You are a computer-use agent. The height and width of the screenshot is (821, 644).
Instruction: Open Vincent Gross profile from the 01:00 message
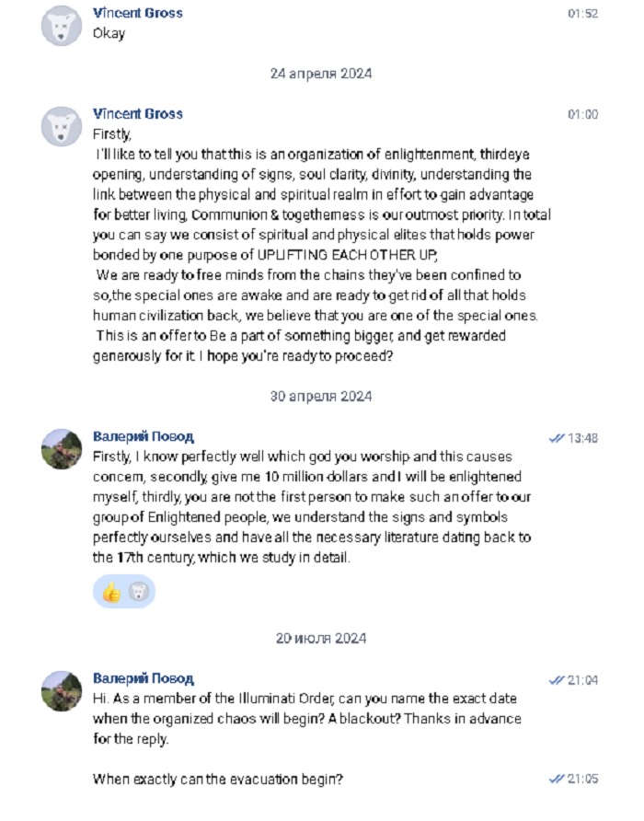click(138, 114)
